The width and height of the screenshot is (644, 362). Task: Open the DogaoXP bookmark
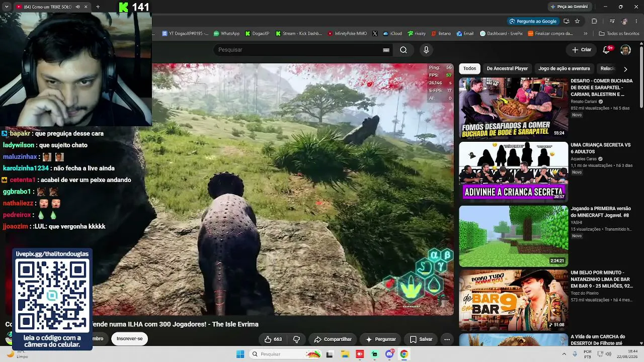pyautogui.click(x=257, y=34)
